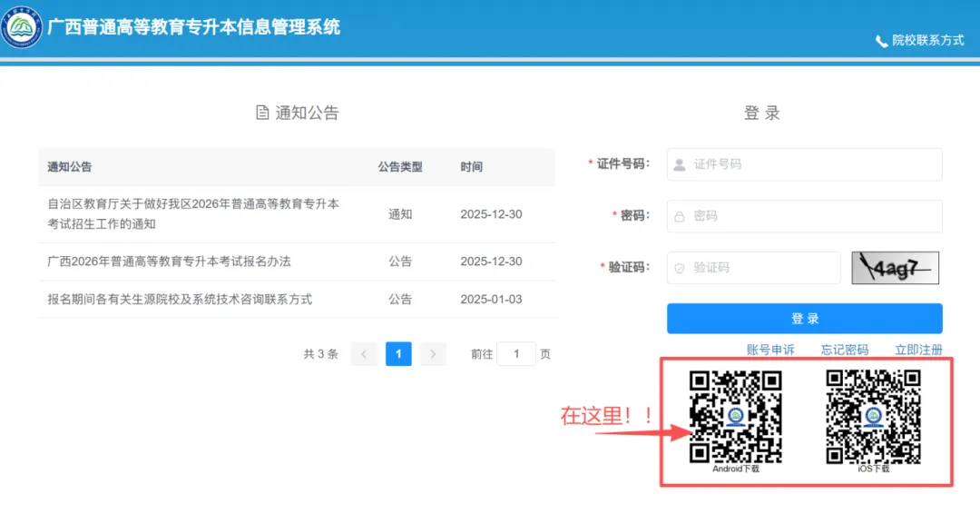The image size is (980, 524).
Task: Open the 账号申诉 link
Action: pos(770,350)
